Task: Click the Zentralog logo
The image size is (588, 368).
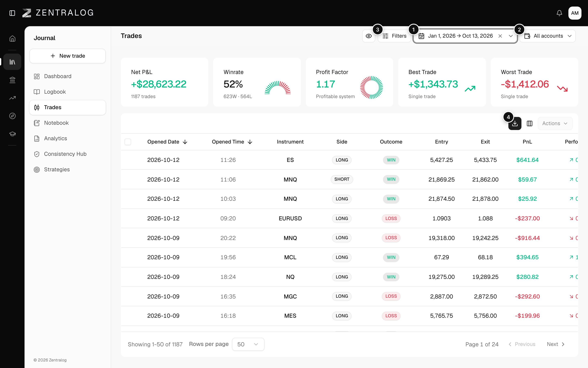Action: coord(58,13)
